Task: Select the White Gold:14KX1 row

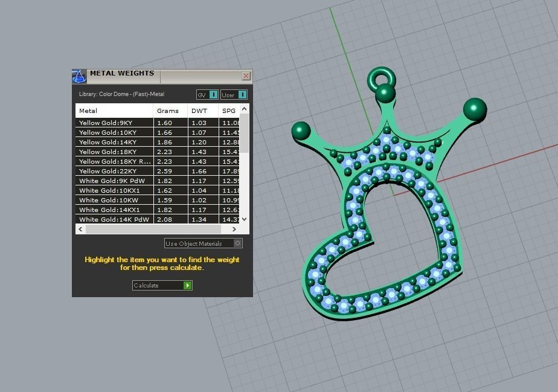Action: pyautogui.click(x=157, y=210)
